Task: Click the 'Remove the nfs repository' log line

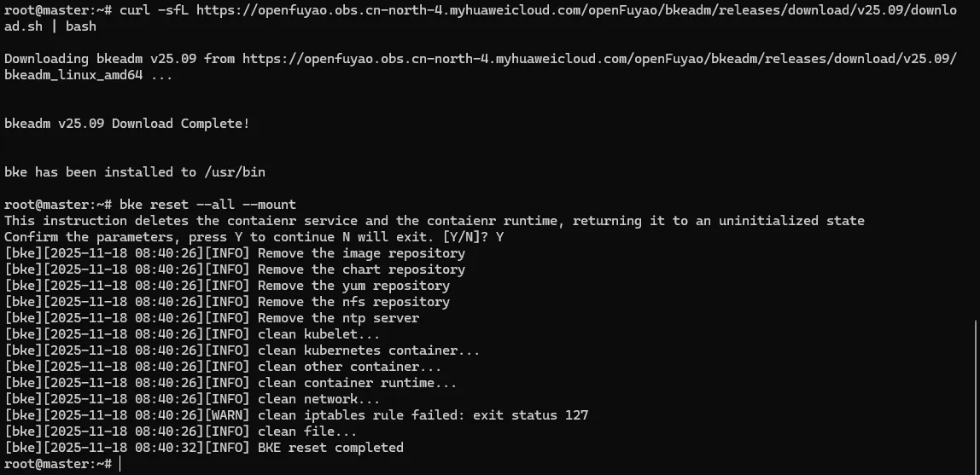Action: tap(353, 302)
